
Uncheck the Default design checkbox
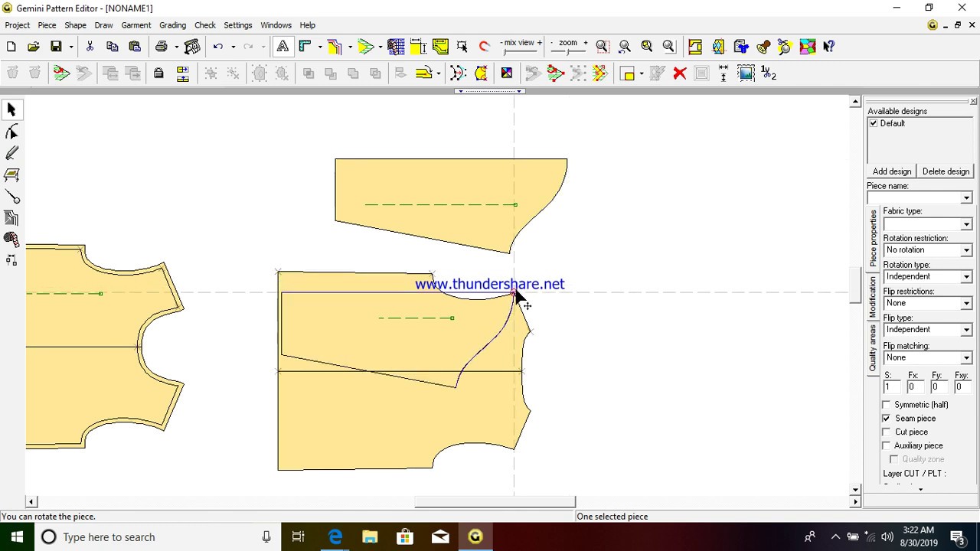[874, 123]
